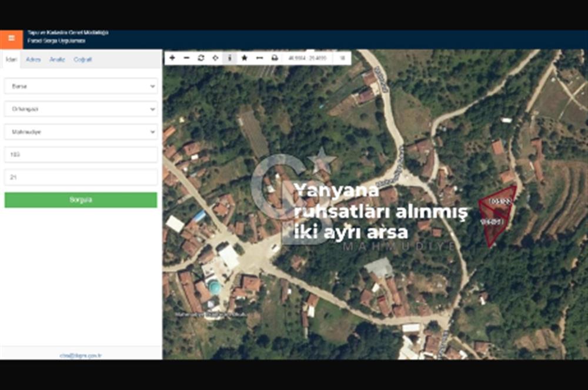Switch to the İdari tab
Image resolution: width=588 pixels, height=390 pixels.
click(x=11, y=60)
